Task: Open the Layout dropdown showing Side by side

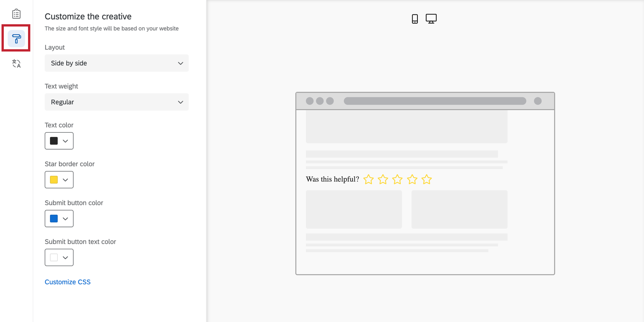Action: click(117, 63)
